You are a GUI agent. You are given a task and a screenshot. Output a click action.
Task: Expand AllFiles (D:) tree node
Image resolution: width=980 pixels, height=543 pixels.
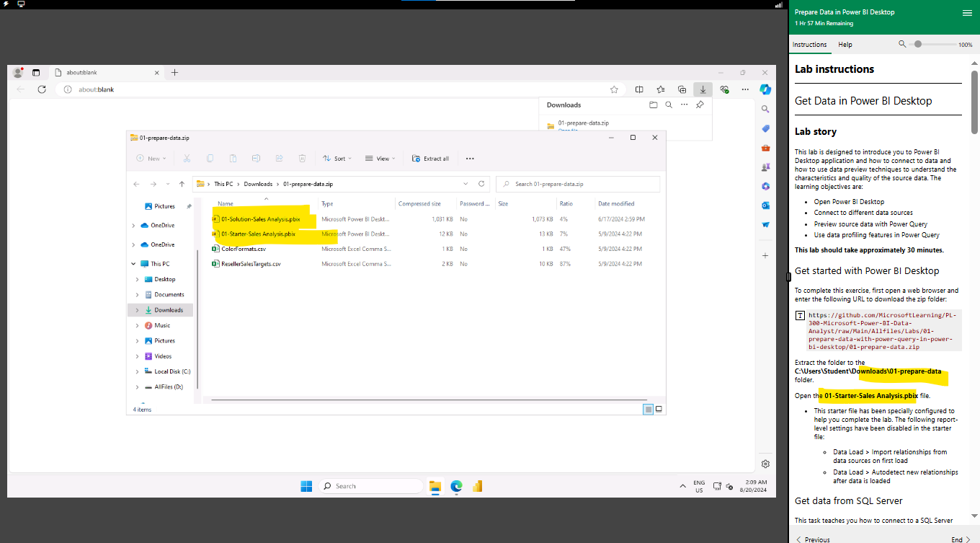pyautogui.click(x=138, y=387)
